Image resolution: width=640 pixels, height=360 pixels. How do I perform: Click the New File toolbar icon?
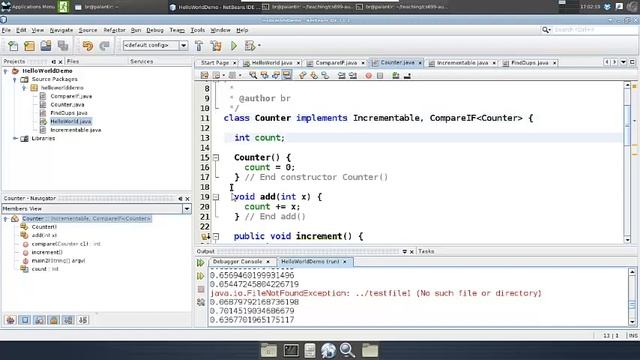[13, 46]
